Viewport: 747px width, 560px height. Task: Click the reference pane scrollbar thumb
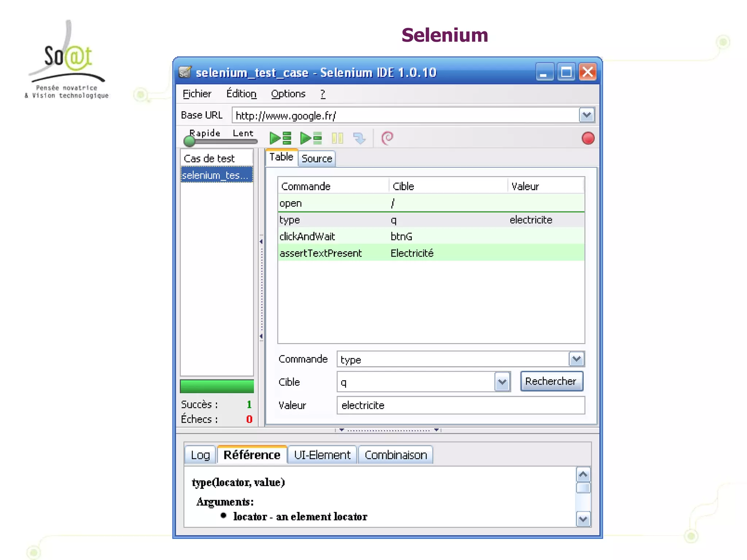(x=583, y=488)
